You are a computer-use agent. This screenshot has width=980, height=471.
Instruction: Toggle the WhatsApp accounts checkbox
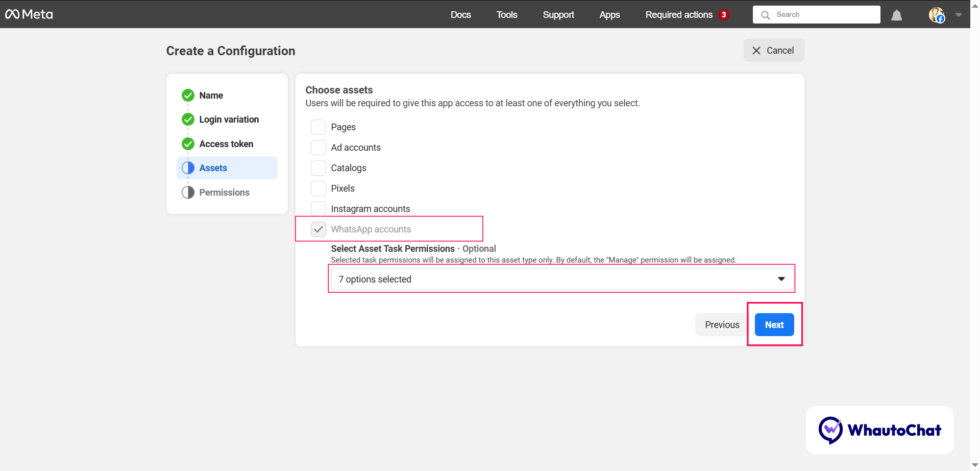coord(318,229)
